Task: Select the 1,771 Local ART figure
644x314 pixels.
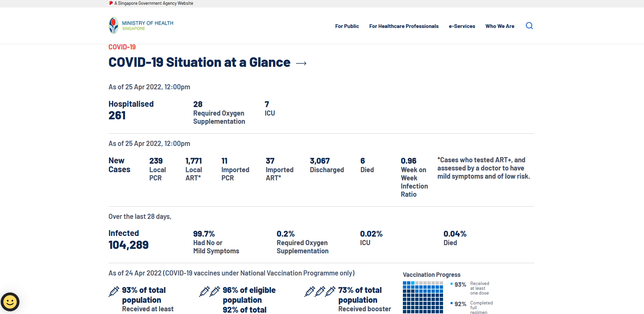Action: (x=194, y=169)
